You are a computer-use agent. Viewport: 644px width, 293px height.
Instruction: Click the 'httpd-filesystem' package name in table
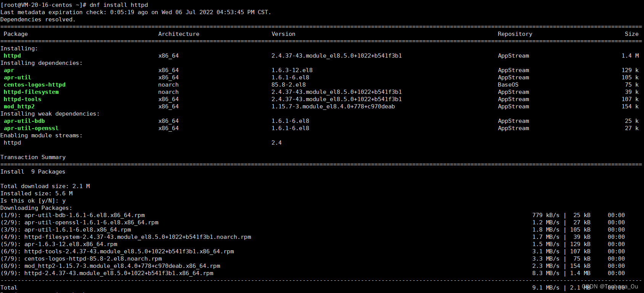(31, 92)
